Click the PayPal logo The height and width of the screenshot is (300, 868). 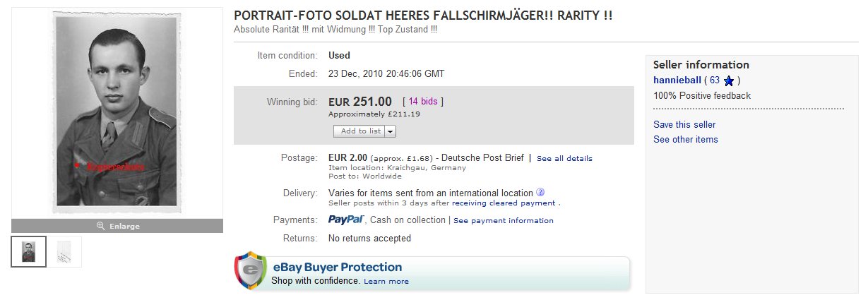point(346,220)
